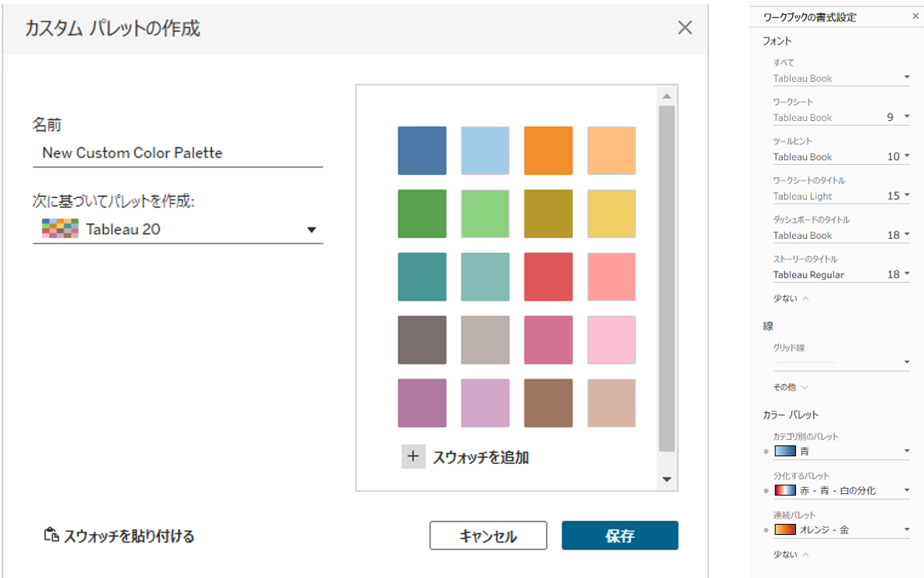Pick the red swatch in the palette
Screen dimensions: 924x578
coord(548,277)
